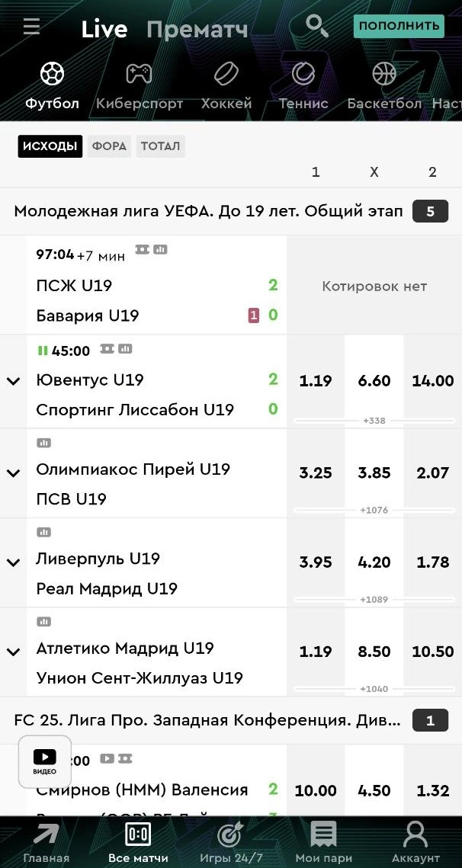The width and height of the screenshot is (462, 868).
Task: Open statistics icon for Ливерпуль U19 match
Action: tap(43, 532)
